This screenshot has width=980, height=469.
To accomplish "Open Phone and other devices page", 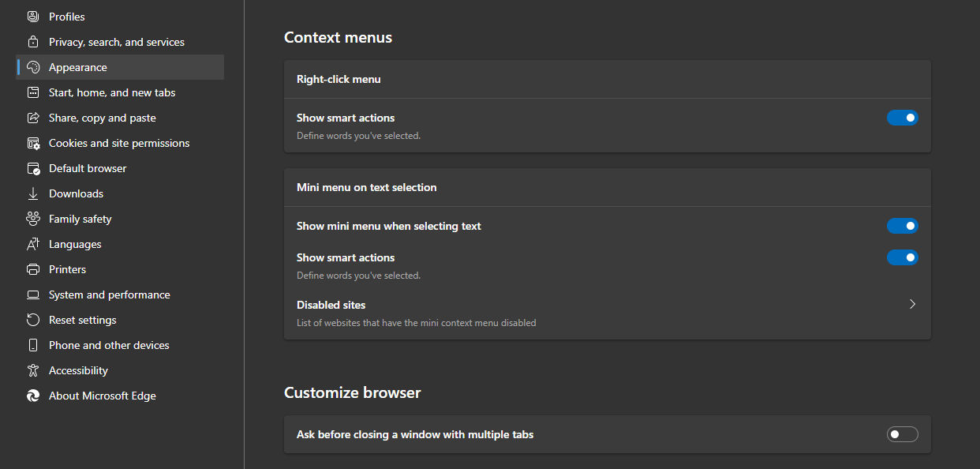I will coord(109,345).
